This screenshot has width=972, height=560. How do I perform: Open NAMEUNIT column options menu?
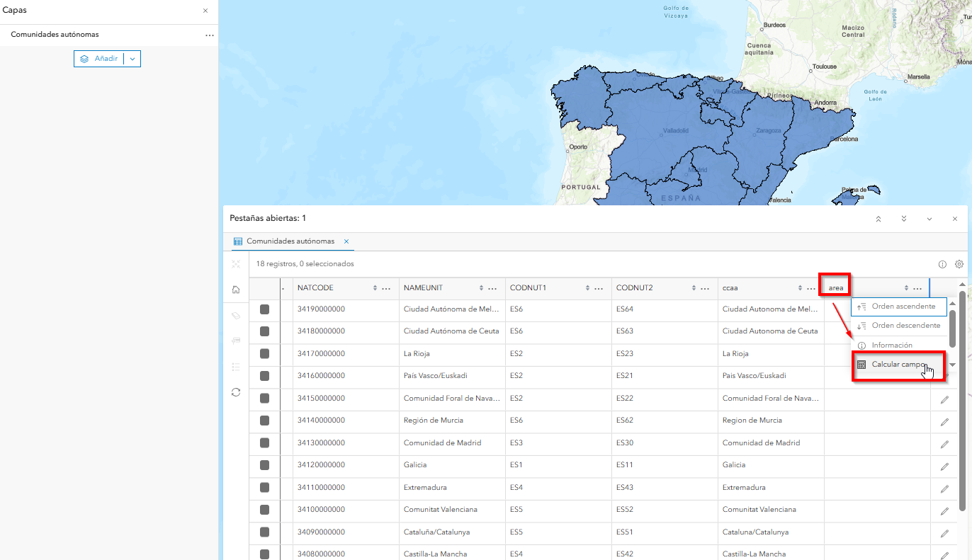[x=492, y=288]
